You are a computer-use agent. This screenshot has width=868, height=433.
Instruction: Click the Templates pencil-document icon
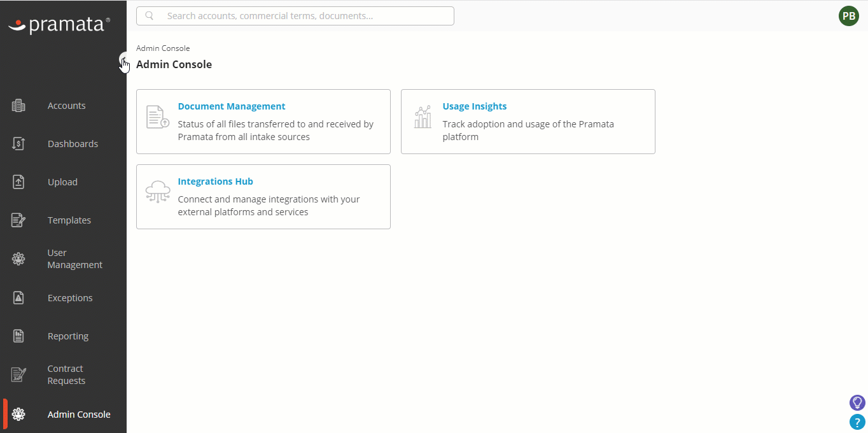18,220
